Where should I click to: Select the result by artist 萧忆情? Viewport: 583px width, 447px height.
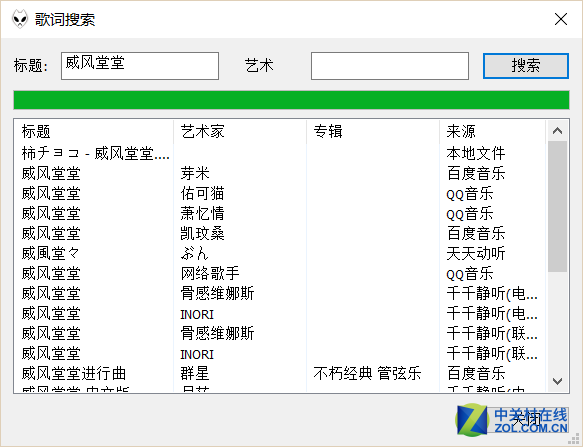click(280, 213)
